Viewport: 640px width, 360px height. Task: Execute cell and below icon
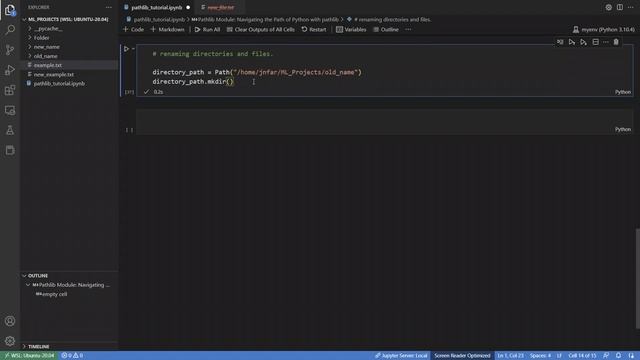583,42
